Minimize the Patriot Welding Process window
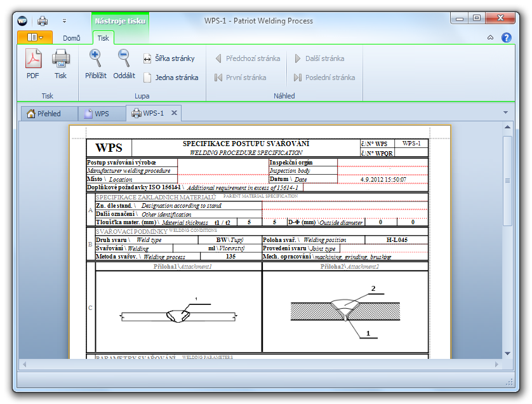532x404 pixels. [x=460, y=18]
